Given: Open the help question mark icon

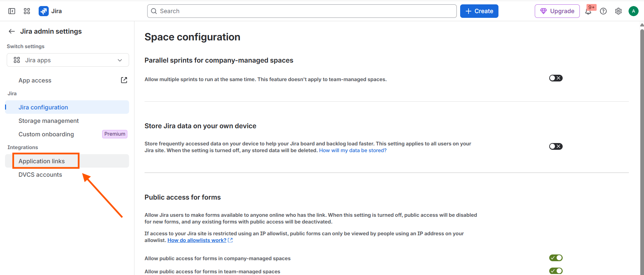Looking at the screenshot, I should [x=603, y=11].
